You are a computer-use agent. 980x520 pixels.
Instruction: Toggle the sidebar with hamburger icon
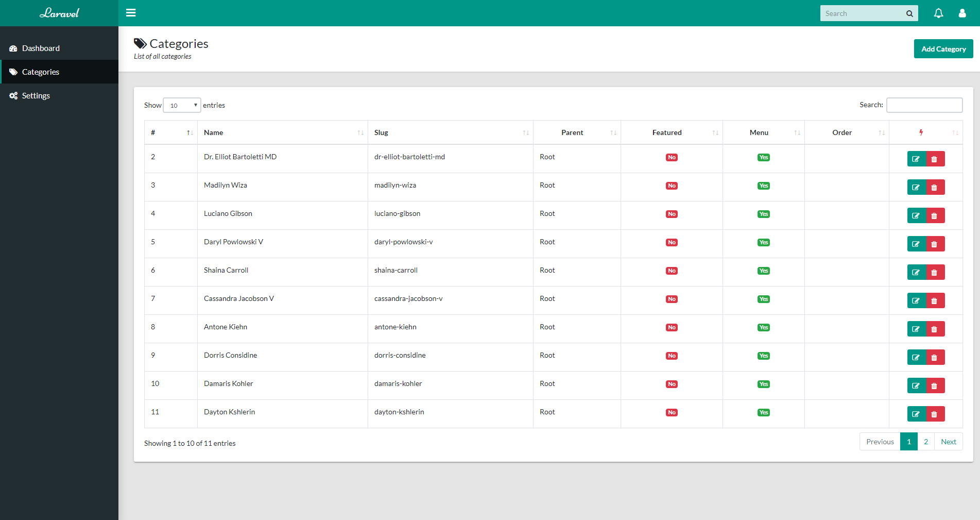(x=131, y=12)
